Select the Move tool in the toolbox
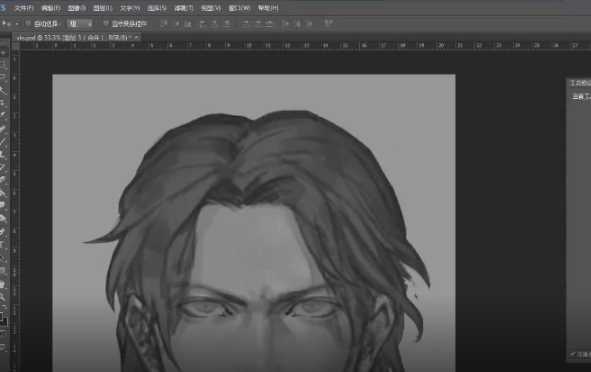591x372 pixels. pos(3,53)
